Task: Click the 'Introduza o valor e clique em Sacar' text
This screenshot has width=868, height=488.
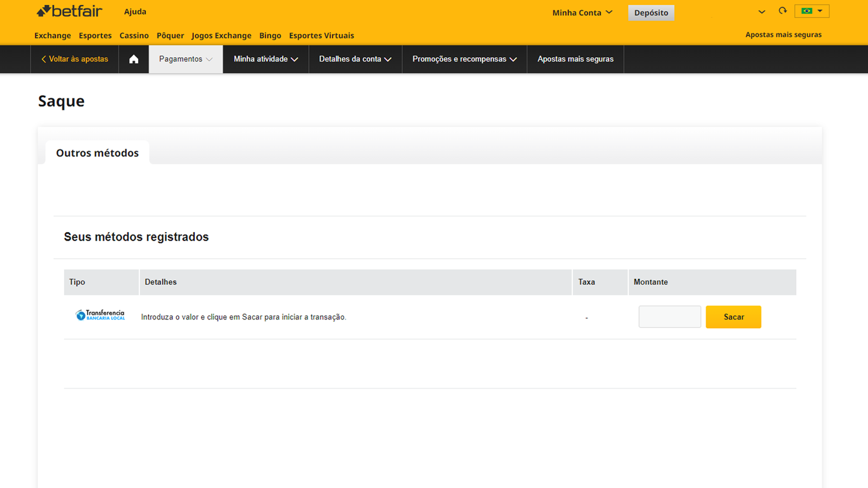Action: [244, 317]
